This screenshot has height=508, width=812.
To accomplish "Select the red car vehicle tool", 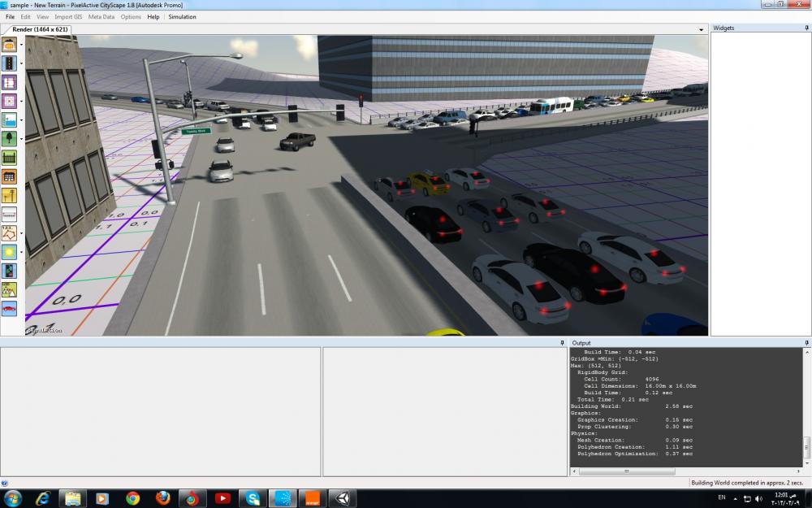I will [x=9, y=308].
